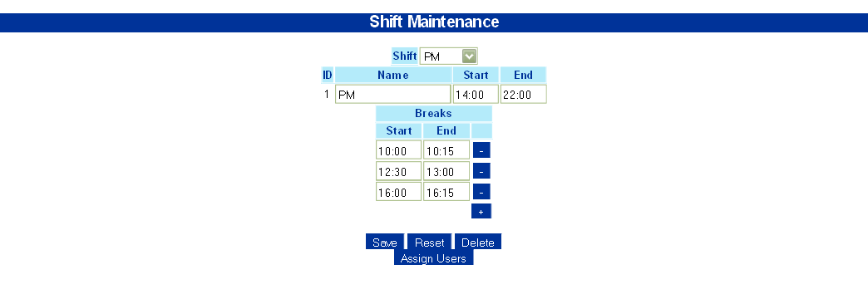868x304 pixels.
Task: Click the Breaks table header
Action: (433, 113)
